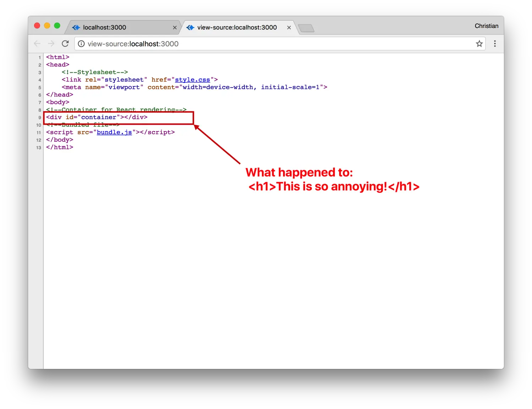Bookmark this page with the star icon
532x409 pixels.
[x=479, y=44]
